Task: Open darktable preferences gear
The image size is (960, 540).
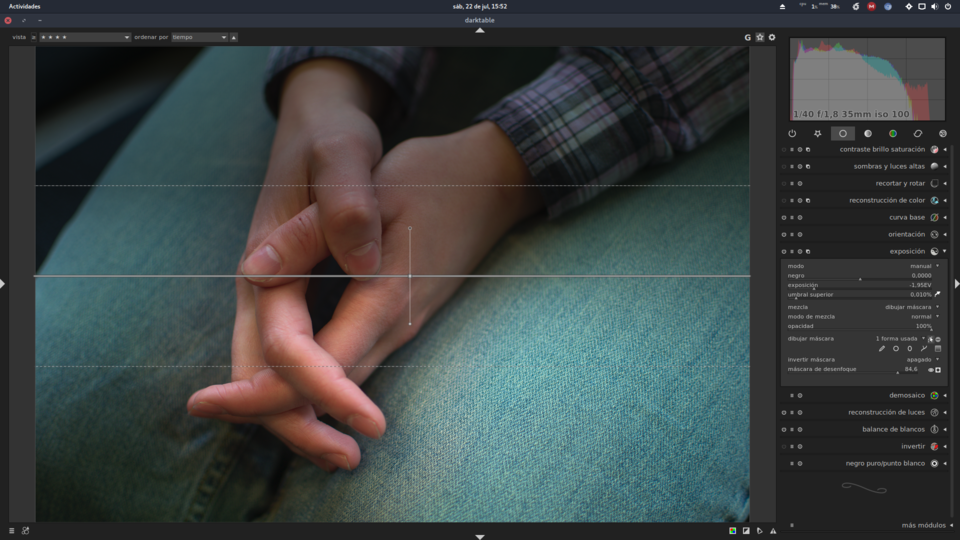Action: click(x=772, y=37)
